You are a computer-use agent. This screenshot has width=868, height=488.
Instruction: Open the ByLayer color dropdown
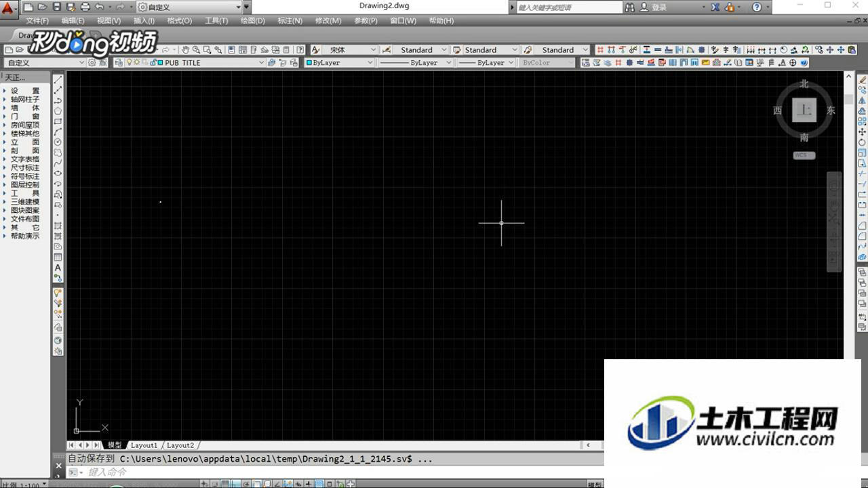click(339, 62)
